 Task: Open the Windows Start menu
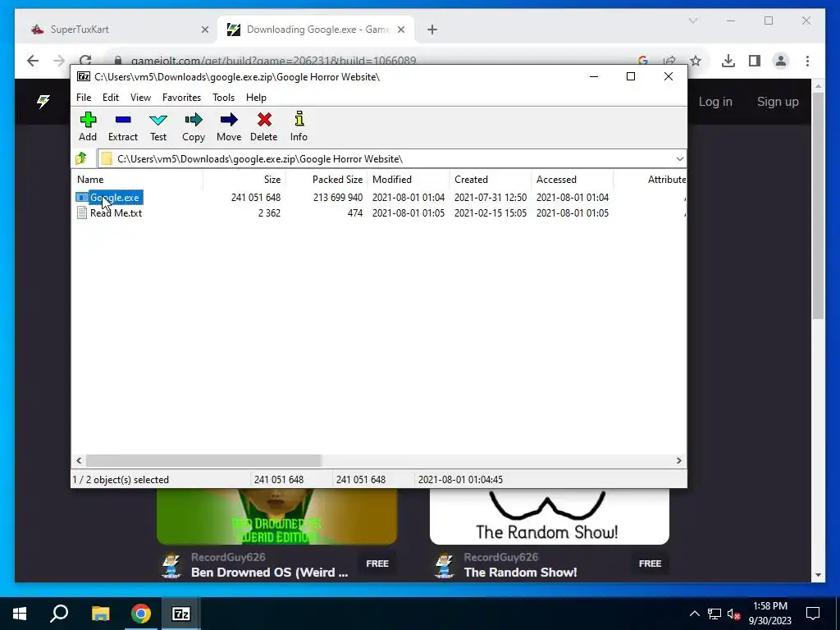pyautogui.click(x=20, y=614)
